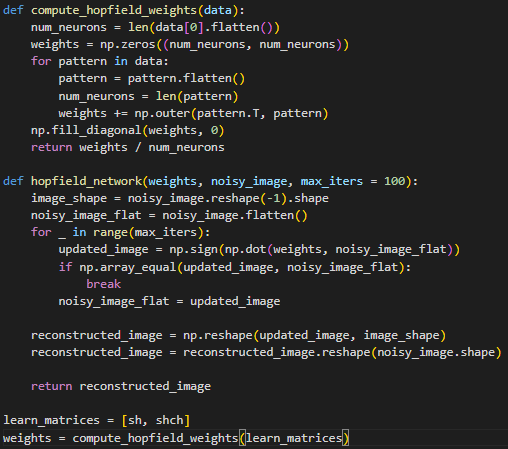Click 'return reconstructed_image' line
The image size is (508, 449).
click(121, 386)
